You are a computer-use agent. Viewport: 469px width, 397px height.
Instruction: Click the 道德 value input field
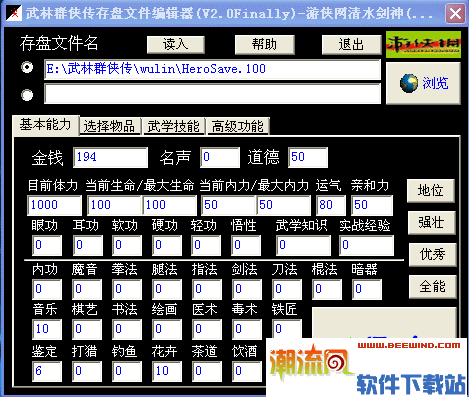pos(308,157)
